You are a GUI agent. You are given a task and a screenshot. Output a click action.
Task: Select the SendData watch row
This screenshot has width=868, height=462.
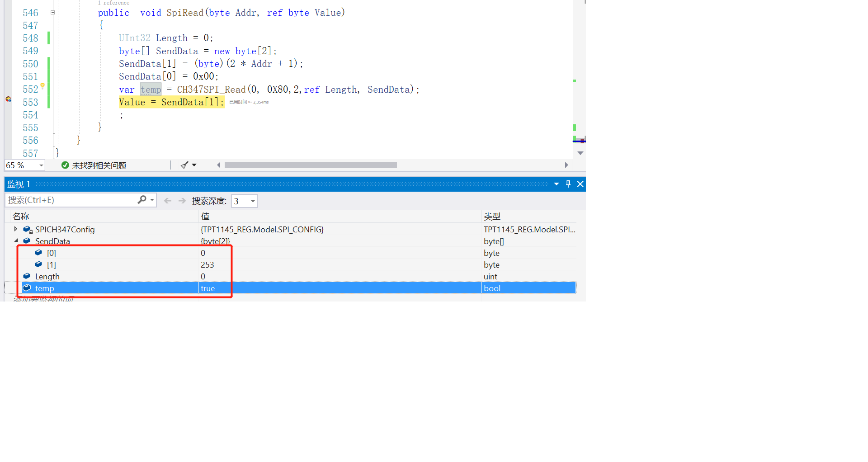290,241
